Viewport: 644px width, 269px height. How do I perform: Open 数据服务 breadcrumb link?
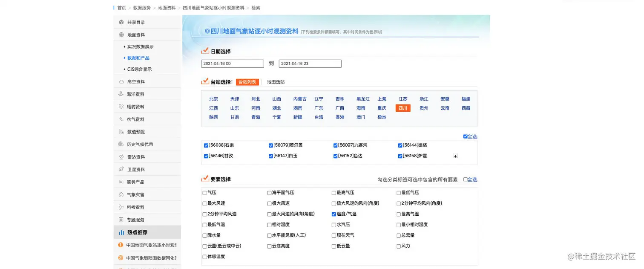coord(142,8)
